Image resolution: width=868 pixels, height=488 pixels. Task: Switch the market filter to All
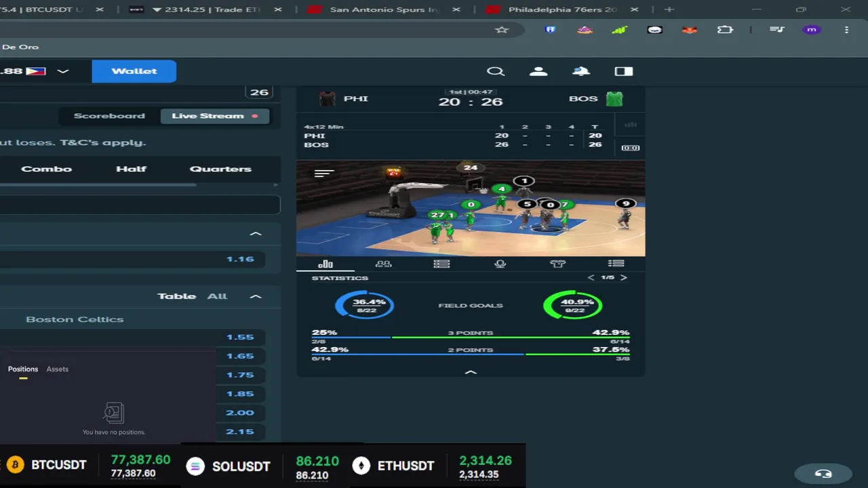pos(217,296)
